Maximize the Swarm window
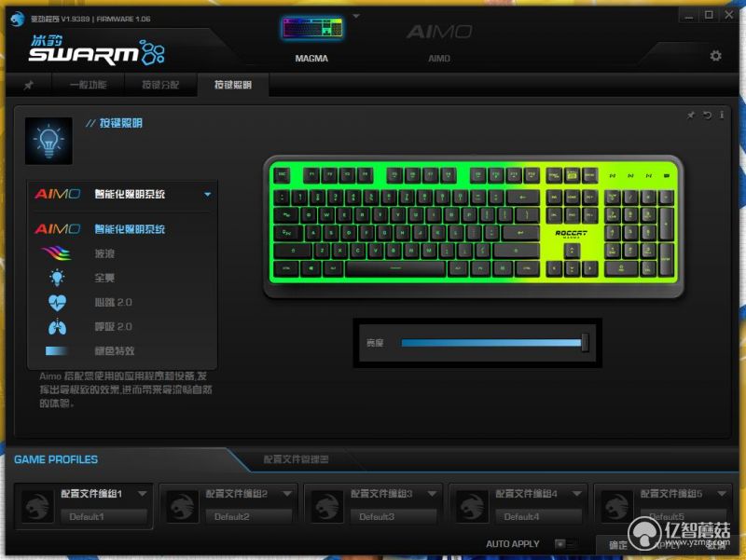Image resolution: width=746 pixels, height=560 pixels. pos(709,15)
